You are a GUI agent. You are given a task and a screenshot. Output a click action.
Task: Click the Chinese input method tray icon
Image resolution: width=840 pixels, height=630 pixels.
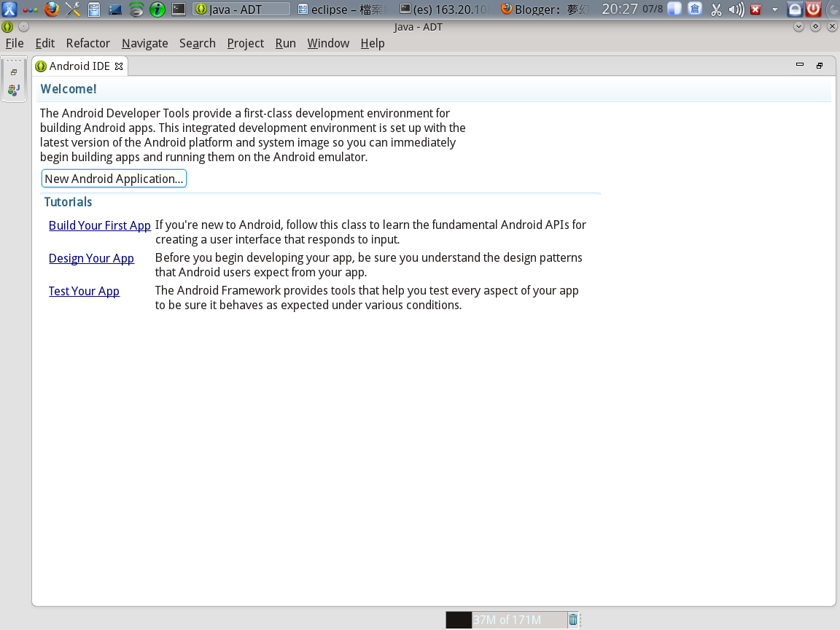click(695, 9)
